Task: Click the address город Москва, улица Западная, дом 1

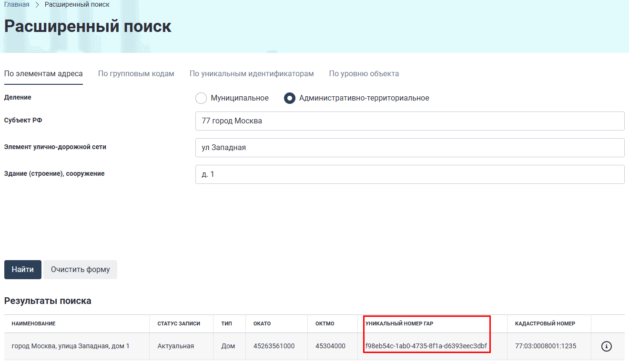Action: [71, 346]
